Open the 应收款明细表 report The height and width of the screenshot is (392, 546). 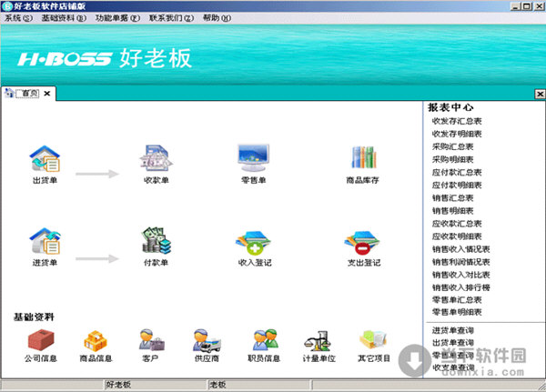tap(457, 236)
